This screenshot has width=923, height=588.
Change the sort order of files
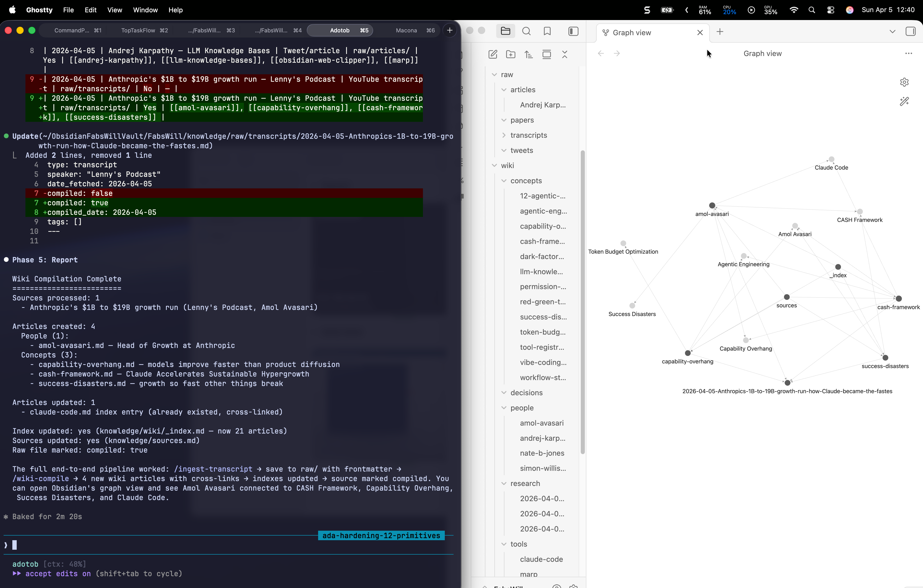529,54
